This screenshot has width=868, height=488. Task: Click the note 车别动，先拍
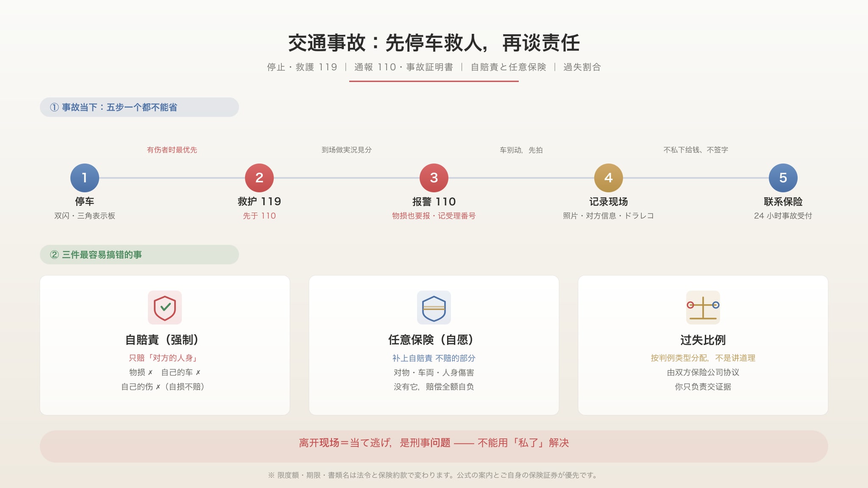pyautogui.click(x=521, y=150)
